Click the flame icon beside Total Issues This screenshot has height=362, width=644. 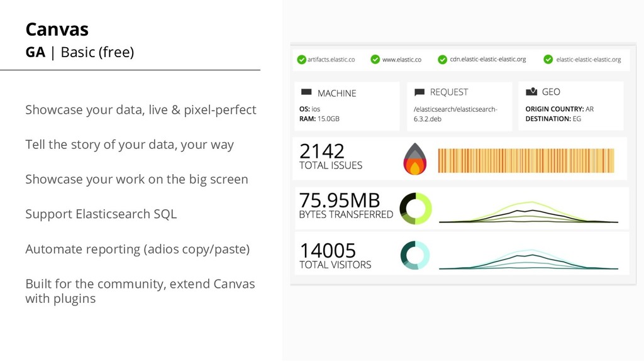click(415, 159)
